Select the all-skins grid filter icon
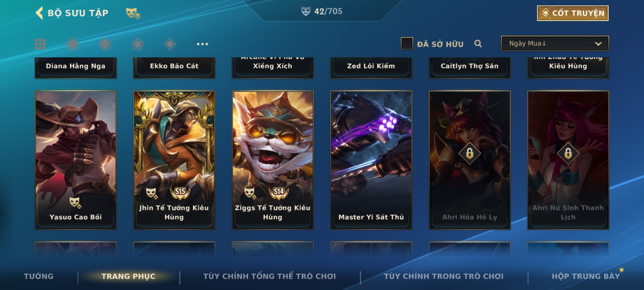This screenshot has height=290, width=644. tap(40, 44)
